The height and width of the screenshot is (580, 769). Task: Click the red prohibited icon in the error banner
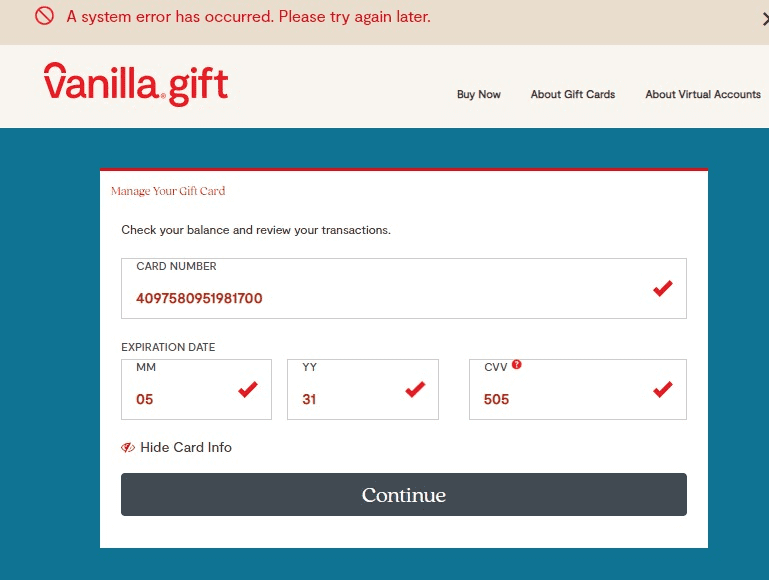click(x=44, y=16)
